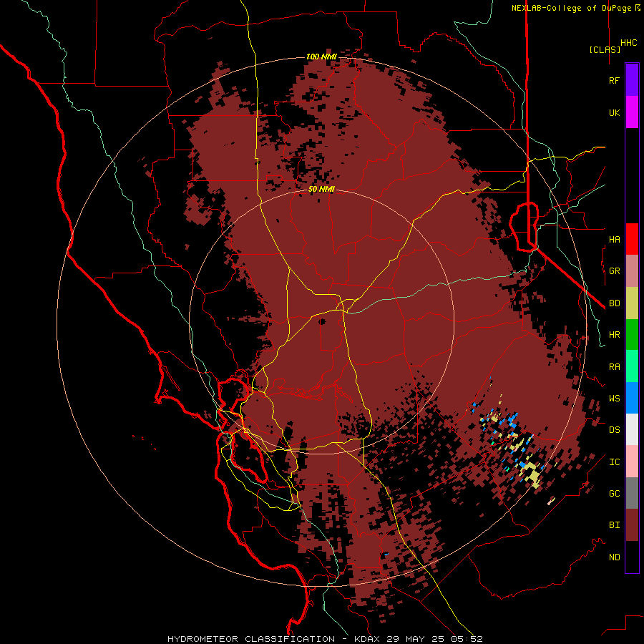Screen dimensions: 644x644
Task: Click the RF purple legend swatch
Action: pyautogui.click(x=632, y=80)
